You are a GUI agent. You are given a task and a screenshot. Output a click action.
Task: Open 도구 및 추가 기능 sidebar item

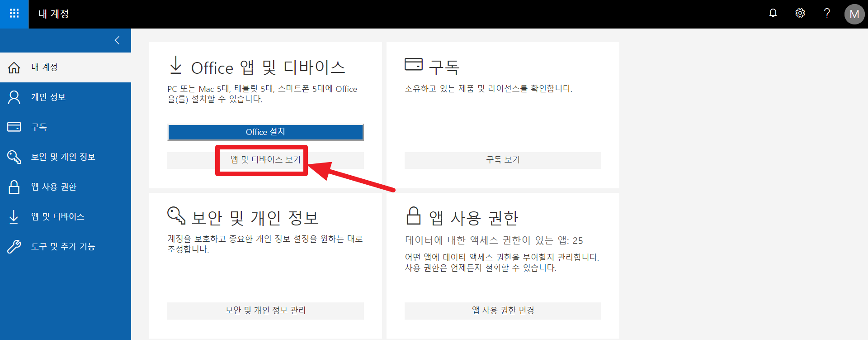66,247
